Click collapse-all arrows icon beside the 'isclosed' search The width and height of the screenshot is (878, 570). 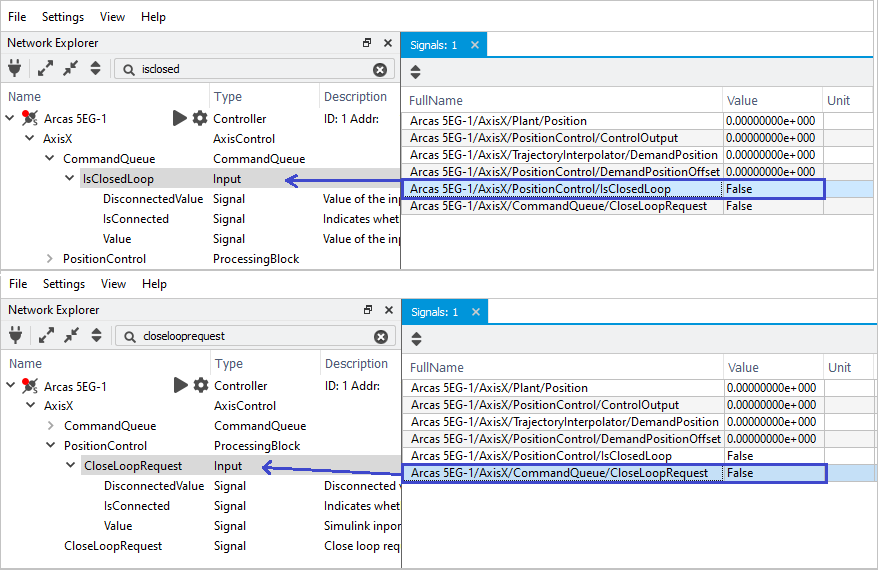(70, 69)
